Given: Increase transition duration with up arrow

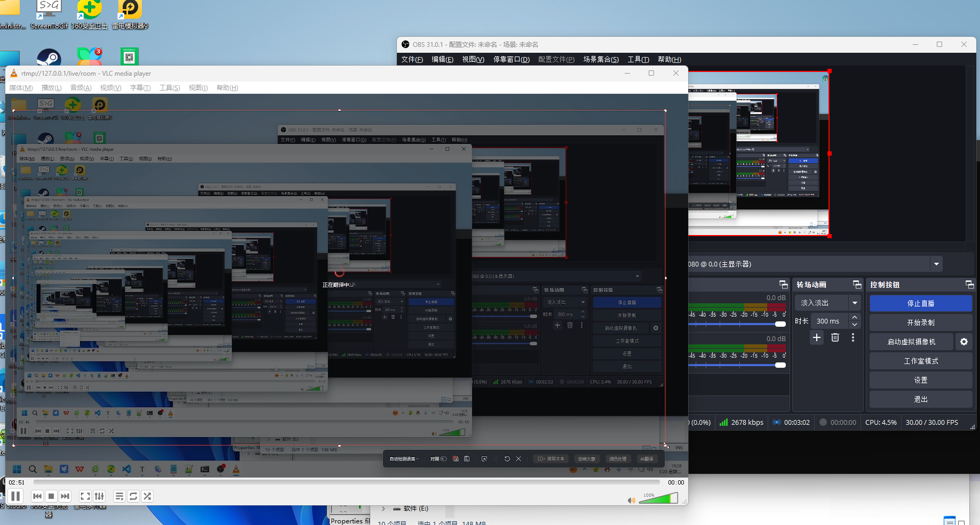Looking at the screenshot, I should pos(855,318).
